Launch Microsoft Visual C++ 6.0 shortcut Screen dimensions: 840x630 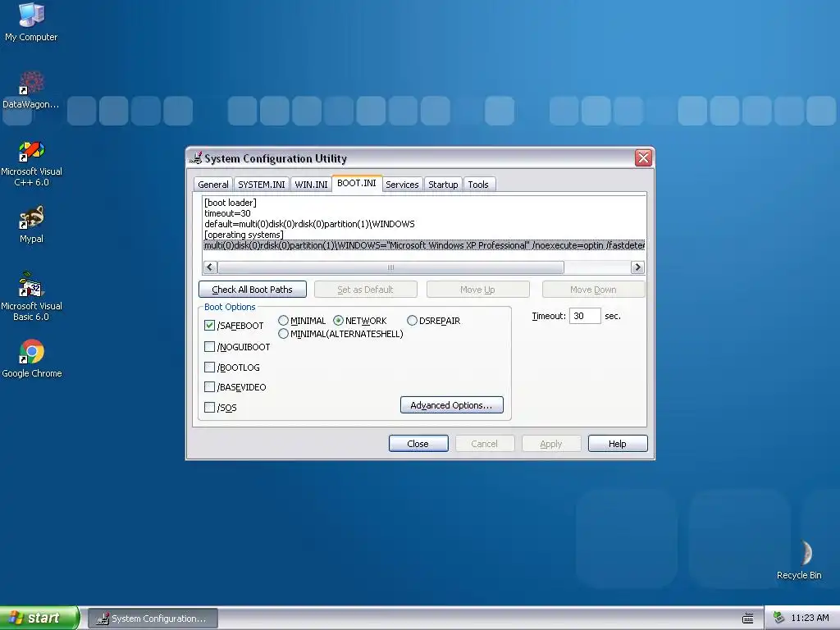pos(31,163)
